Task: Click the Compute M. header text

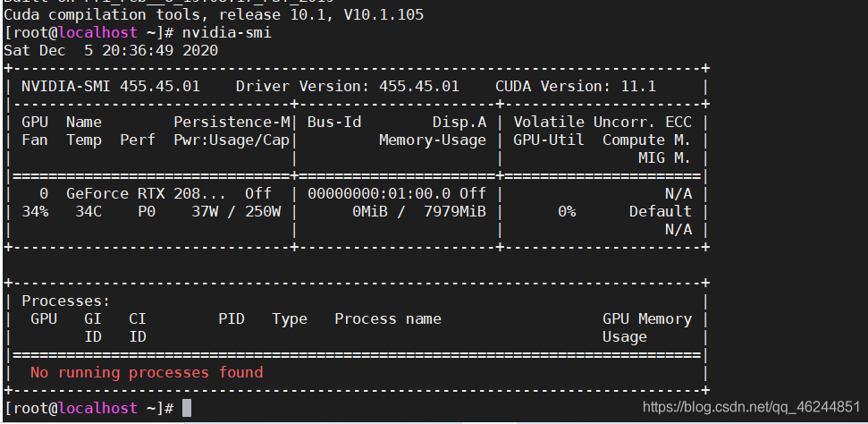Action: [647, 140]
